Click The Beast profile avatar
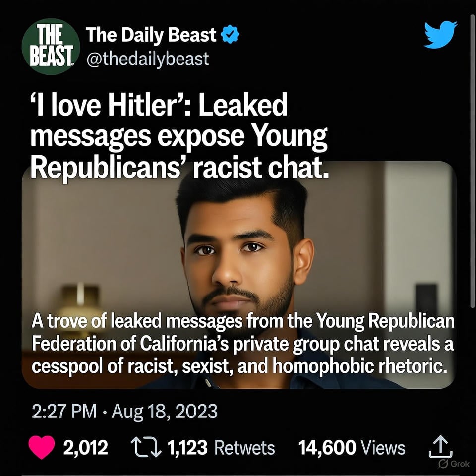 pyautogui.click(x=51, y=46)
